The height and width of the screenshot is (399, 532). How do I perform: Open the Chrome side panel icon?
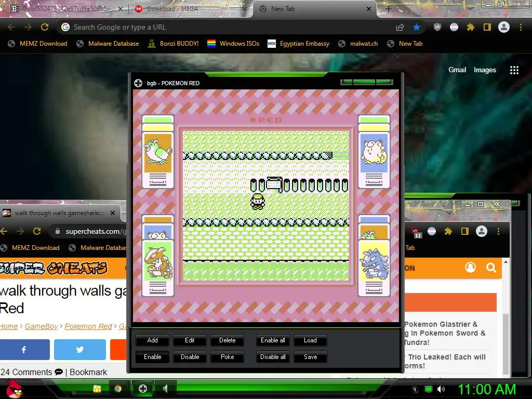(487, 27)
